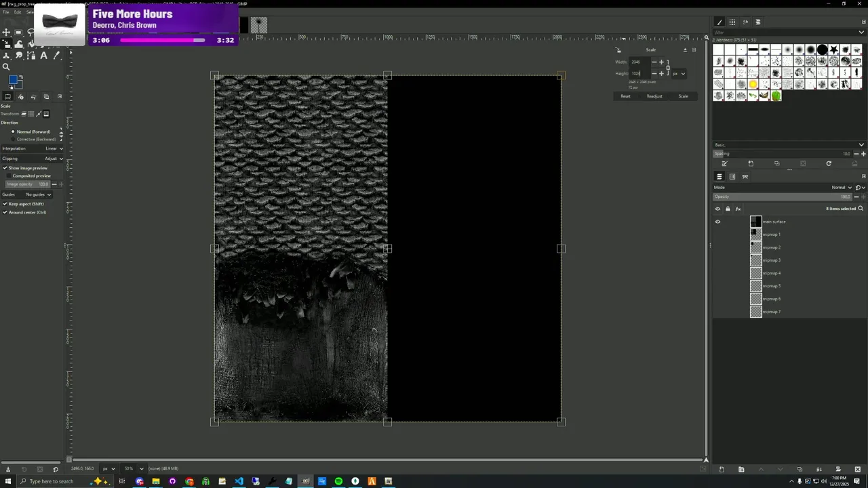Open the Brushes tab
868x488 pixels.
(x=719, y=22)
